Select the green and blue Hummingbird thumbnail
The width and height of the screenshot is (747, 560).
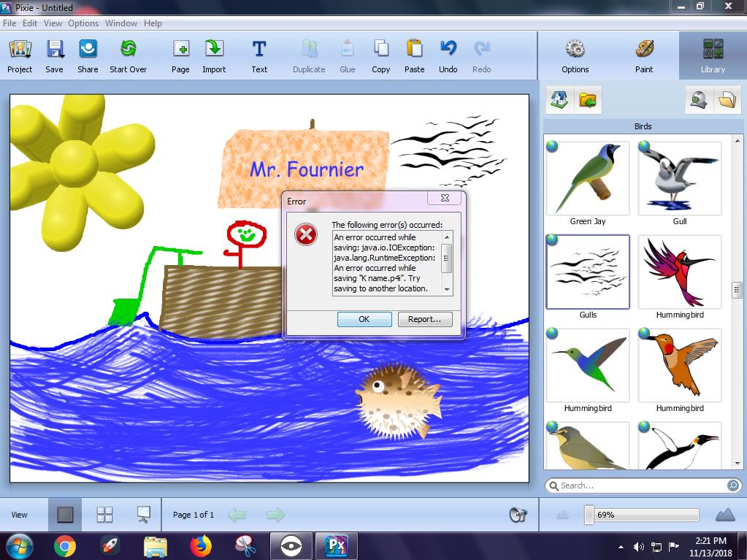[587, 365]
